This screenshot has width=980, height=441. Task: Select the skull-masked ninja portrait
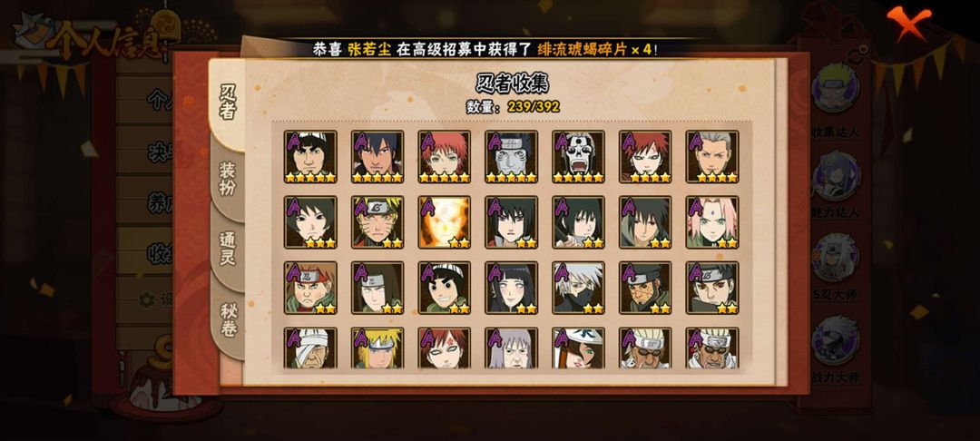(578, 157)
